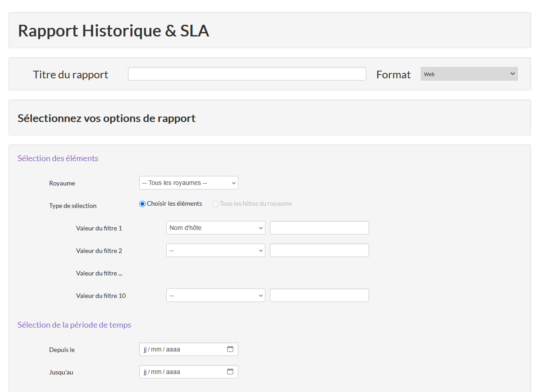Focus the Valeur du filtre 2 text box
The image size is (538, 392).
(319, 251)
